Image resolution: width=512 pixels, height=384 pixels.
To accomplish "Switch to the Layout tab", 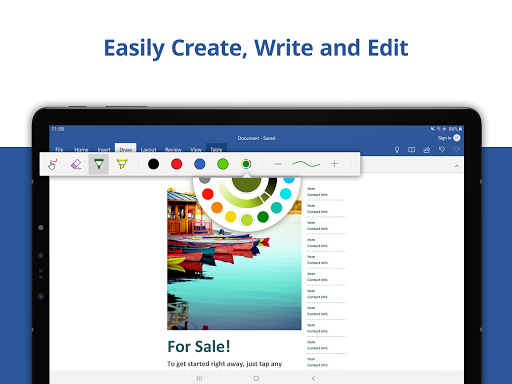I will coord(149,150).
